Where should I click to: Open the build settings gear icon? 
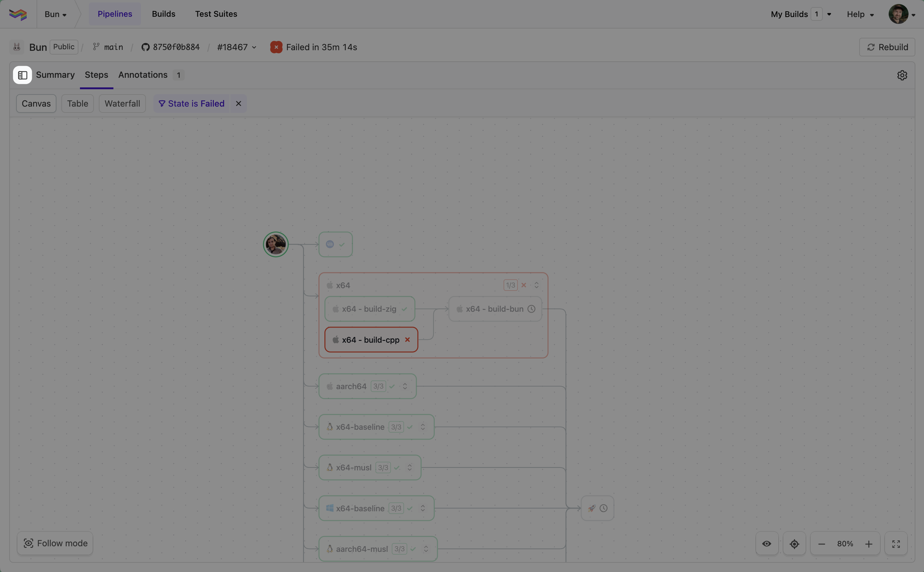902,75
